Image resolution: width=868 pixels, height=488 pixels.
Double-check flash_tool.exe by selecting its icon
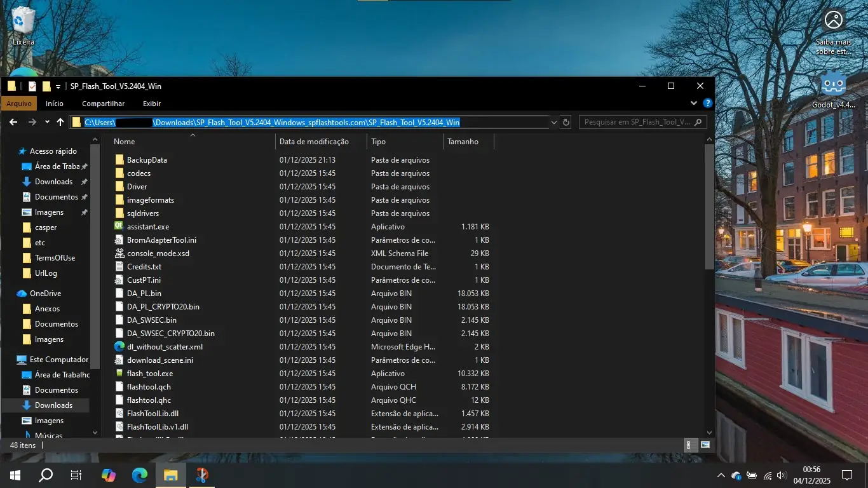(119, 374)
